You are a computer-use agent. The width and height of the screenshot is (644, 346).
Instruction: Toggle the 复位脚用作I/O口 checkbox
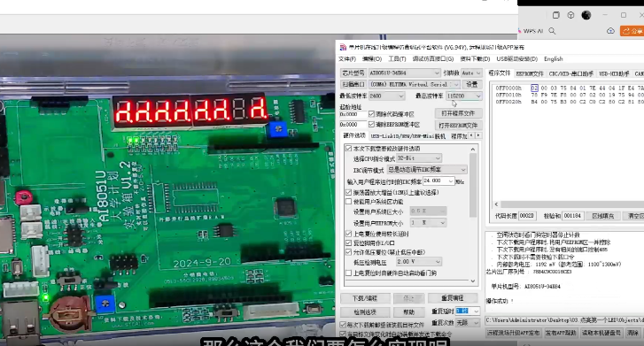[x=349, y=243]
